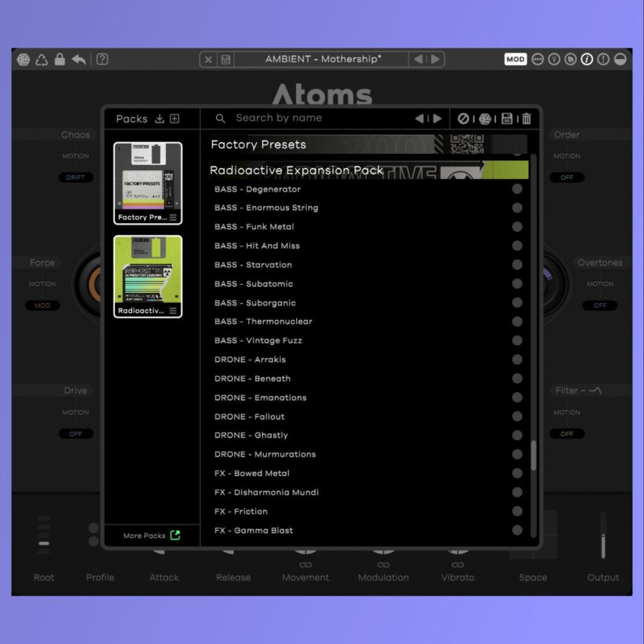Toggle favorite circle for BASS - Starvation
This screenshot has height=644, width=644.
517,265
